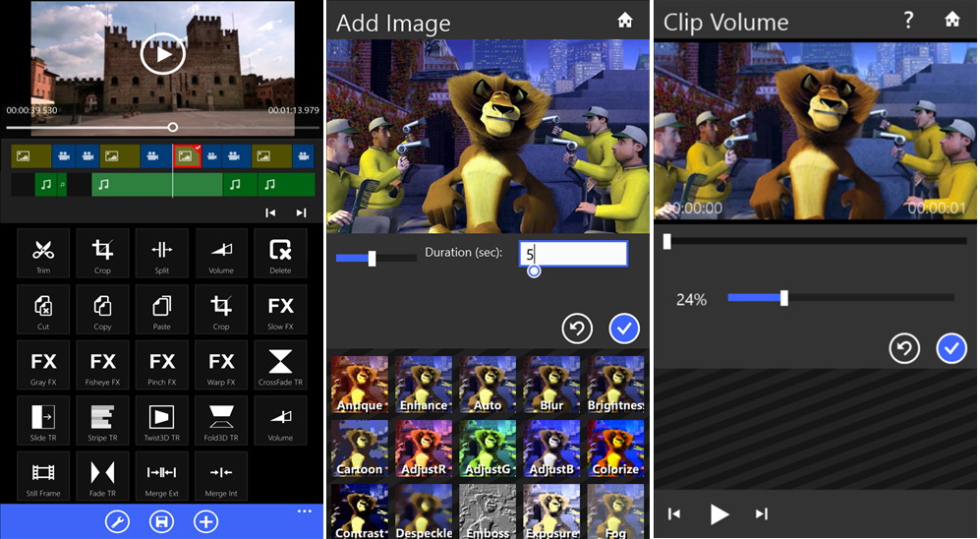Confirm Add Image with checkmark button
Screen dimensions: 980x539
pos(624,329)
